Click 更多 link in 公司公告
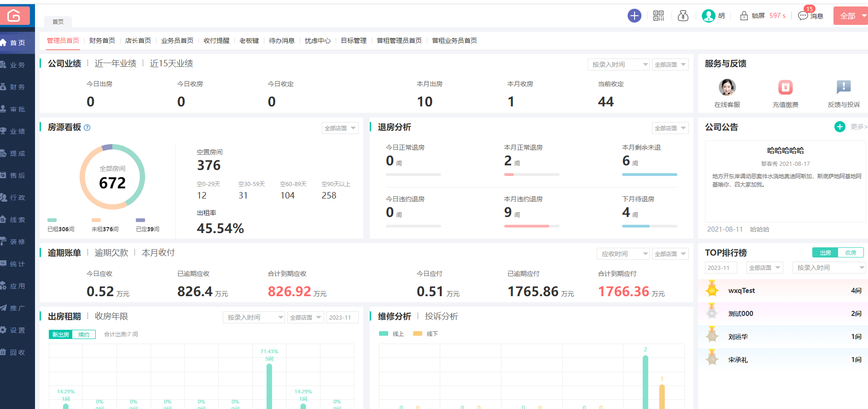The image size is (868, 409). [859, 127]
